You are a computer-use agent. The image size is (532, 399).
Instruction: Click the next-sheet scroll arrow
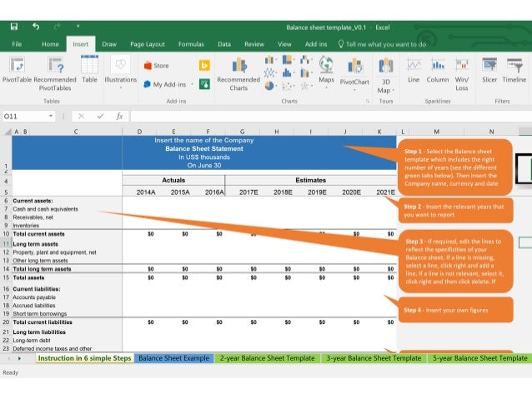19,358
